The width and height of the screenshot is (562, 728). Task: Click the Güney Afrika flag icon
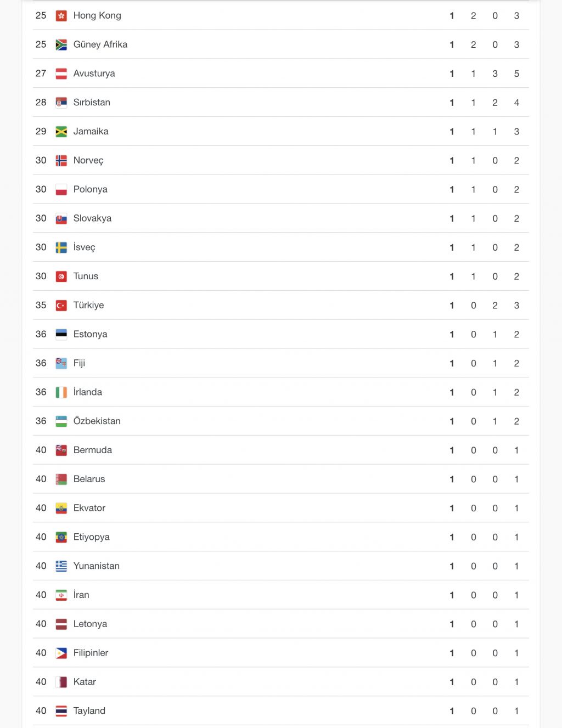tap(61, 45)
